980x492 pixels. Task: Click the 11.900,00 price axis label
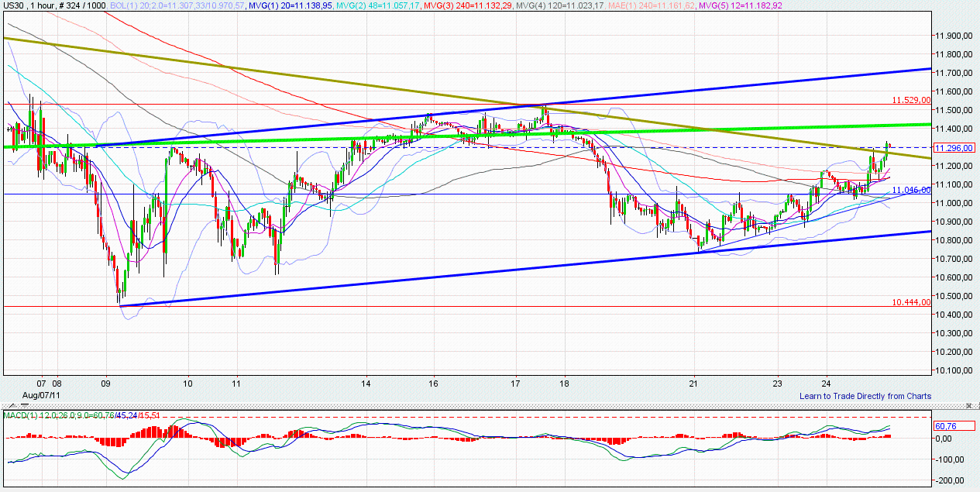pos(954,36)
